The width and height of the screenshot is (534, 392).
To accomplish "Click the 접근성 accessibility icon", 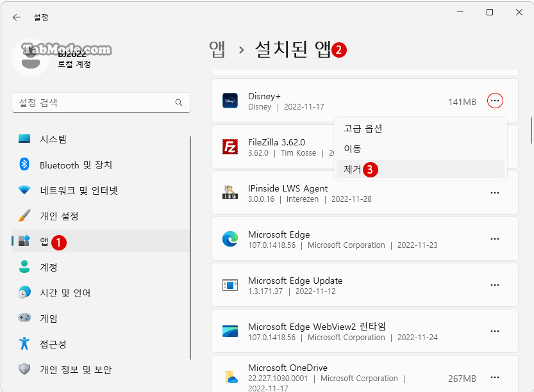I will 24,344.
